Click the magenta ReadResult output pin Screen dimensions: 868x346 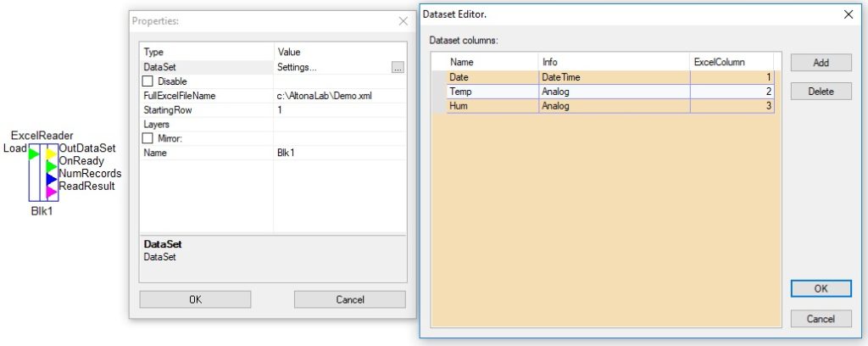(52, 192)
